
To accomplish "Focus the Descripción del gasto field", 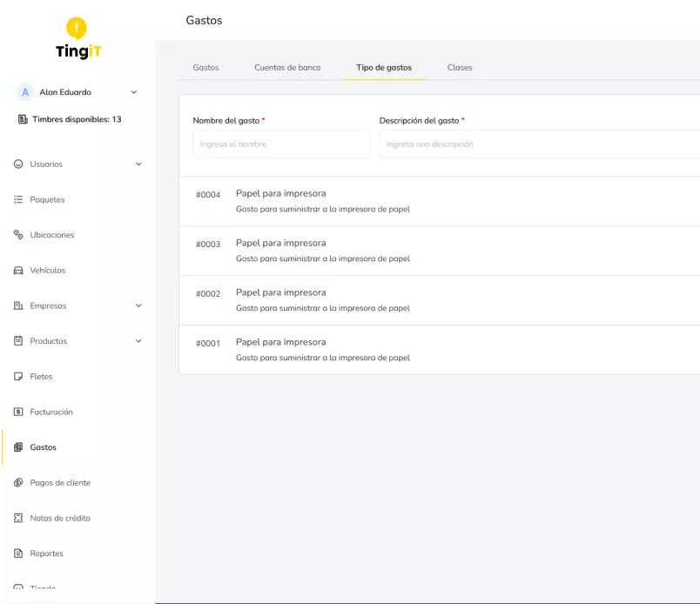I will (x=538, y=144).
